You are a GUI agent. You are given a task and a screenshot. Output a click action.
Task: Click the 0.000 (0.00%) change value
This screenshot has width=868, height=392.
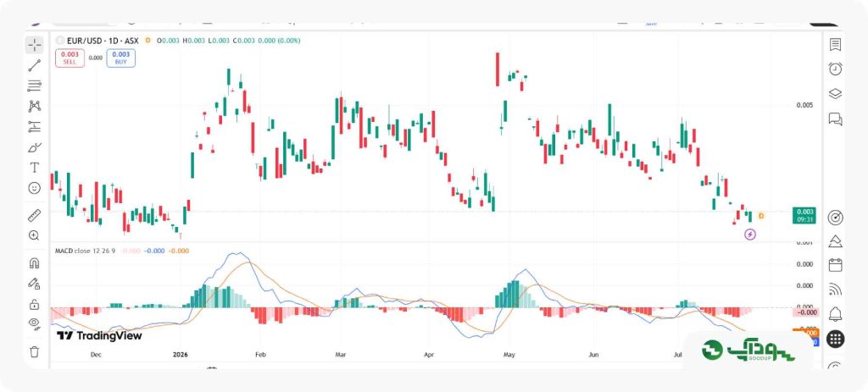(280, 41)
